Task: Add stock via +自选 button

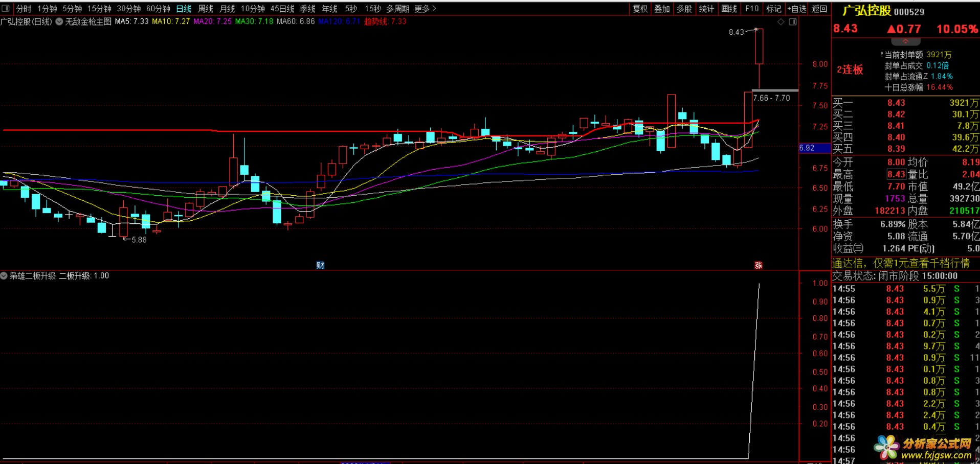Action: (x=797, y=9)
